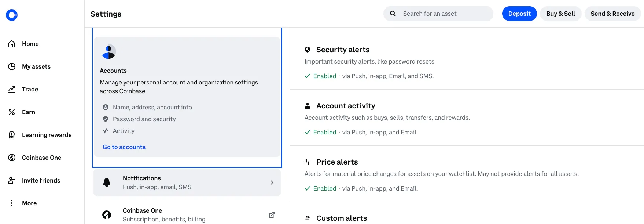Click the Password and security shield icon
The height and width of the screenshot is (224, 644).
[106, 119]
